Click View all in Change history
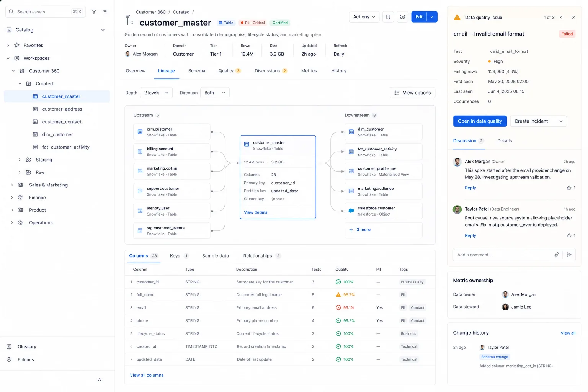 (x=568, y=333)
